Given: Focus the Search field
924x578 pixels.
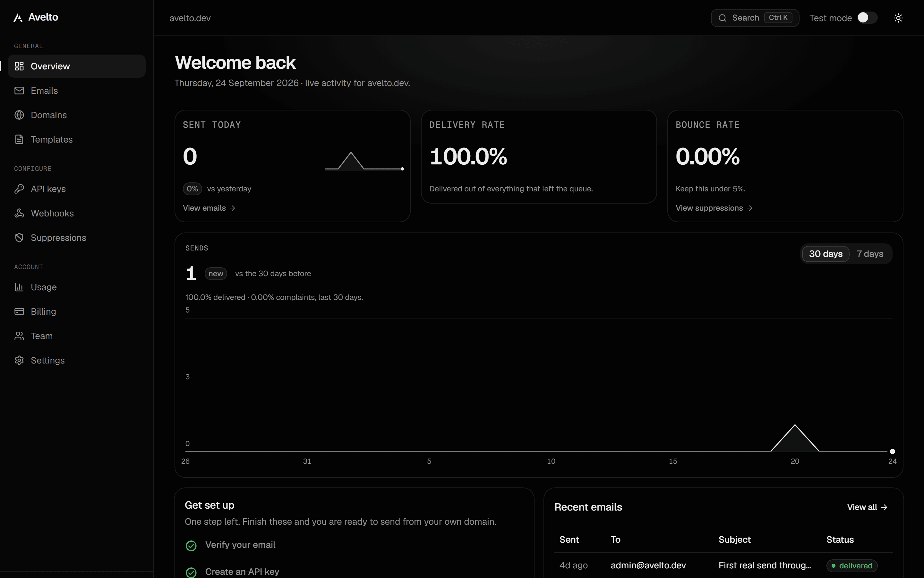Looking at the screenshot, I should click(755, 18).
